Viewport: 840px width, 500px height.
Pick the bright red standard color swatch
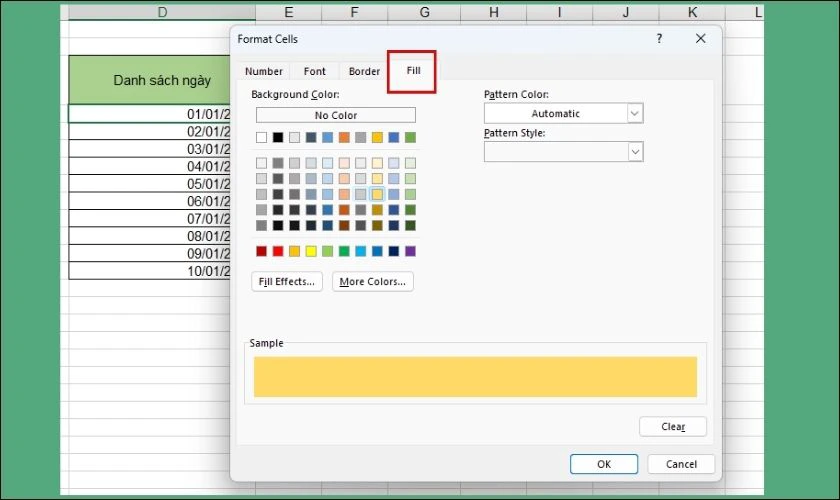click(278, 251)
